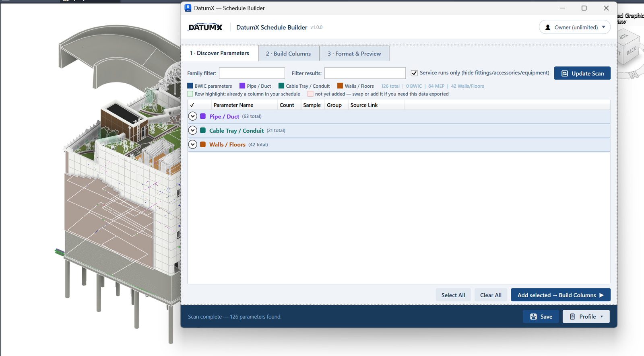Click the scan icon on Update Scan
The width and height of the screenshot is (644, 356).
coord(565,73)
